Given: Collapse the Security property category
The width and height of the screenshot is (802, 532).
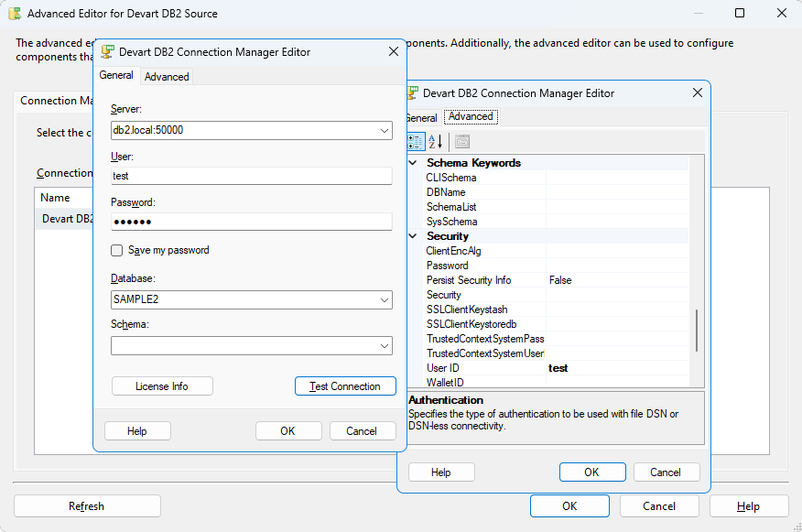Looking at the screenshot, I should click(x=412, y=236).
